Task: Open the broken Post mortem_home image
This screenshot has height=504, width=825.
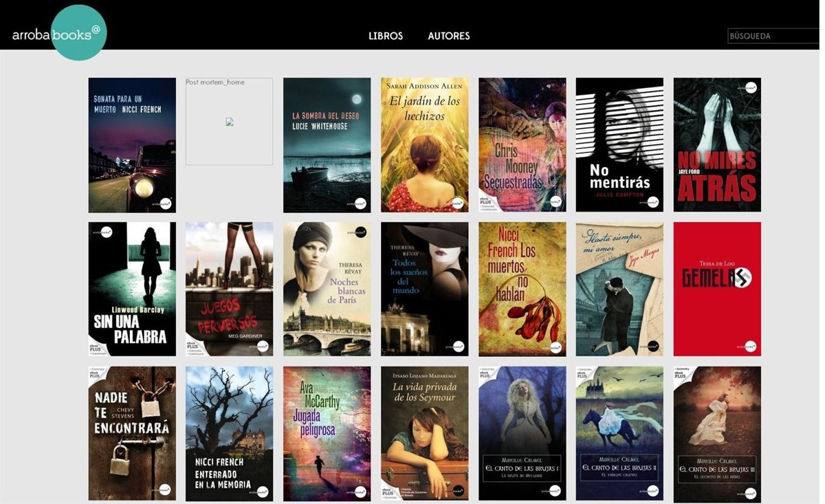Action: [x=229, y=122]
